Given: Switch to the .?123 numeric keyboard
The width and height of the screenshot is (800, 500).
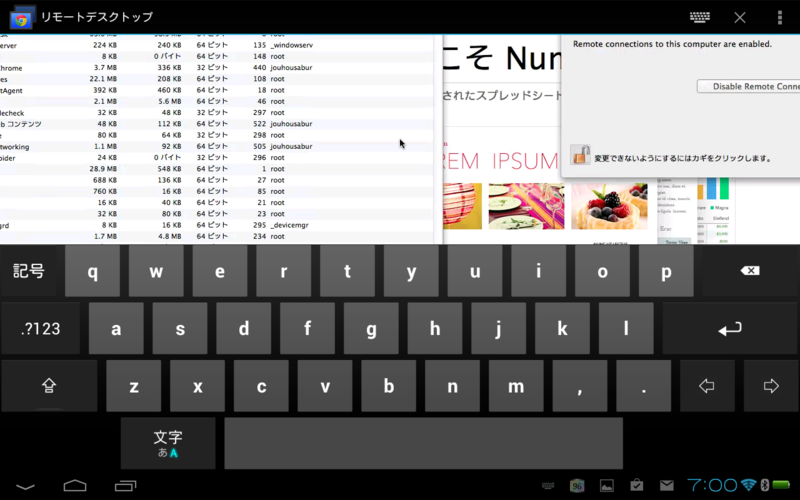Looking at the screenshot, I should coord(40,329).
